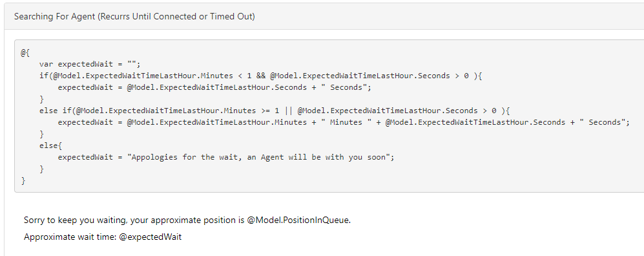The height and width of the screenshot is (256, 644).
Task: Click the closing brace after first assignment
Action: [x=41, y=99]
